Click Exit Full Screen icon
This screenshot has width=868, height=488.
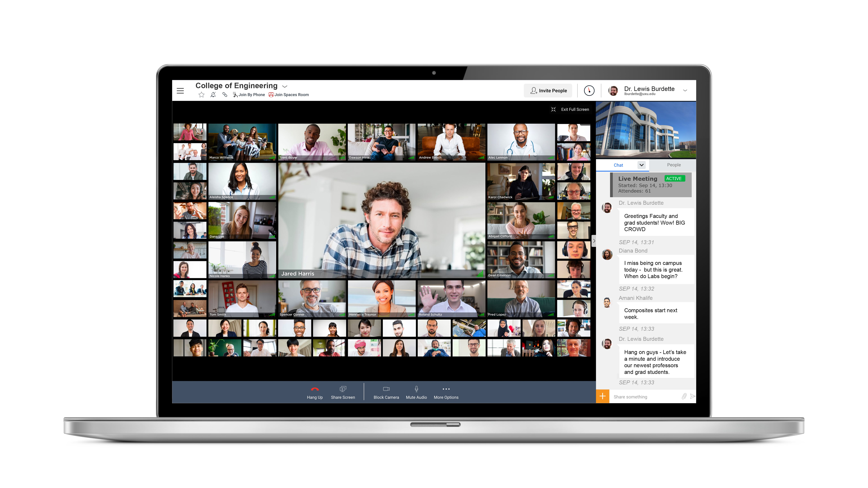[553, 110]
